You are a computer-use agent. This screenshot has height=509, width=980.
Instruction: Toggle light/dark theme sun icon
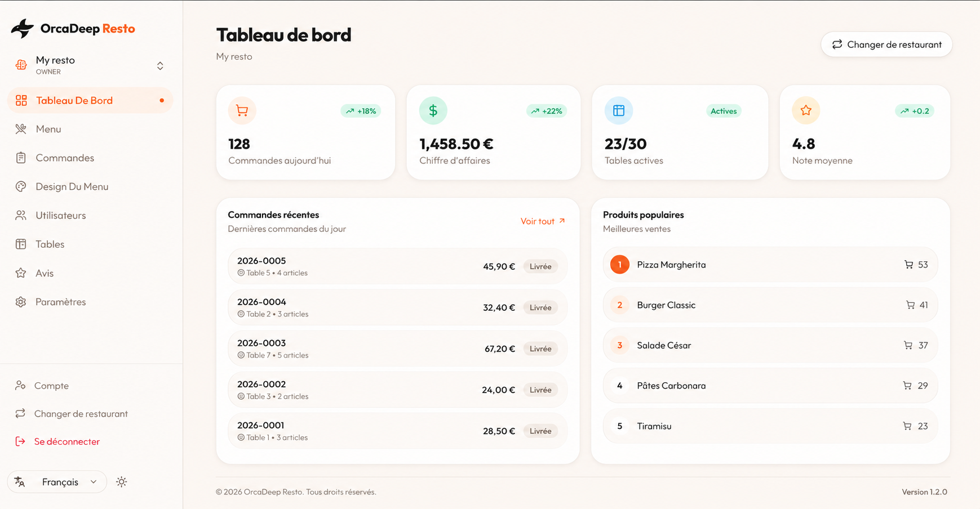pos(121,482)
